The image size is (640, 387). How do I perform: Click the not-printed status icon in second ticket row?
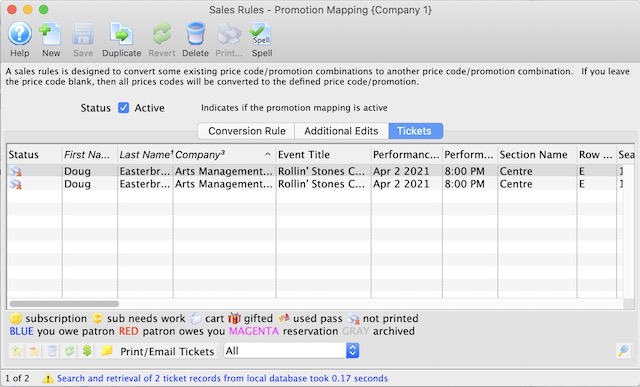tap(16, 184)
